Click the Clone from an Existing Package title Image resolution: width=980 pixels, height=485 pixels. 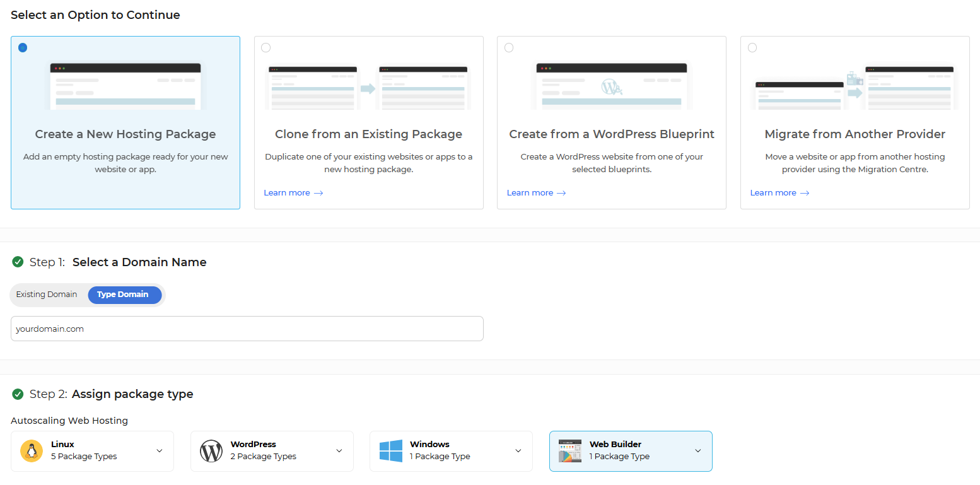(369, 134)
